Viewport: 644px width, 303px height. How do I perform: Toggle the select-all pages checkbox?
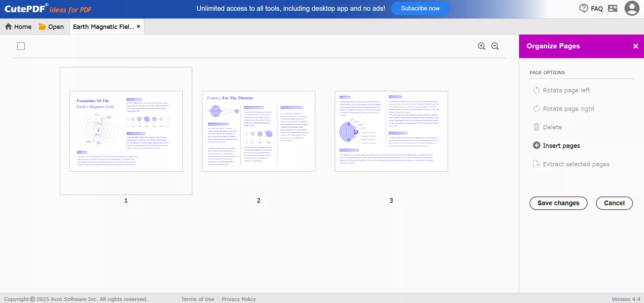coord(20,46)
